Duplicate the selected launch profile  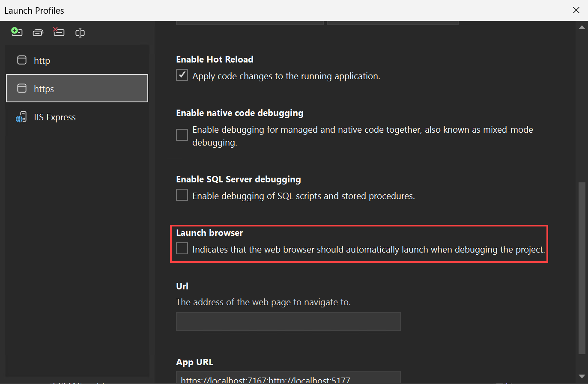(x=38, y=32)
